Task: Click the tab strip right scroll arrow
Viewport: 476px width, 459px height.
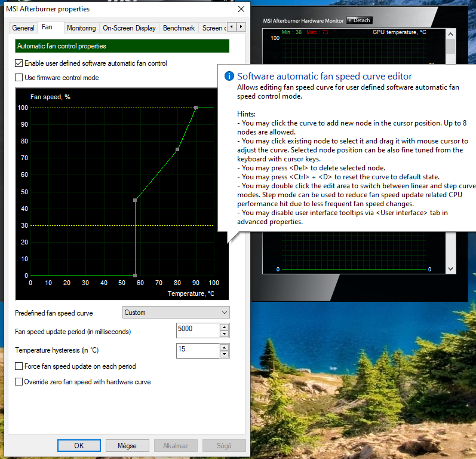Action: (241, 27)
